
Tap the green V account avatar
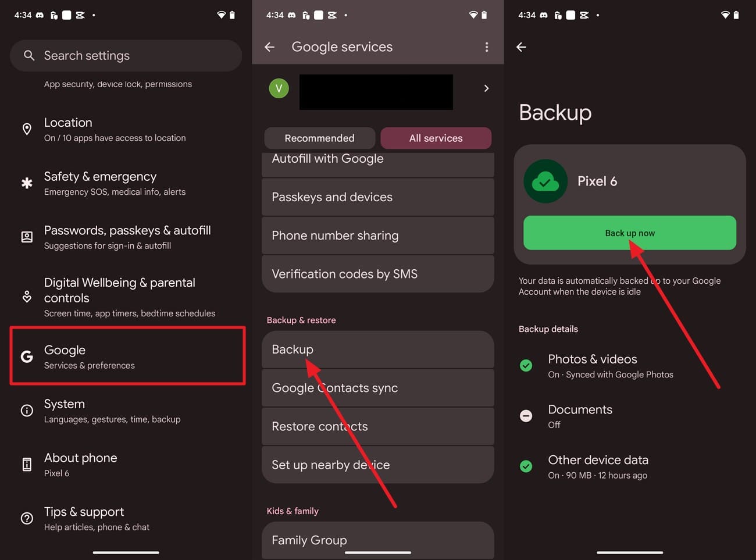click(x=279, y=88)
